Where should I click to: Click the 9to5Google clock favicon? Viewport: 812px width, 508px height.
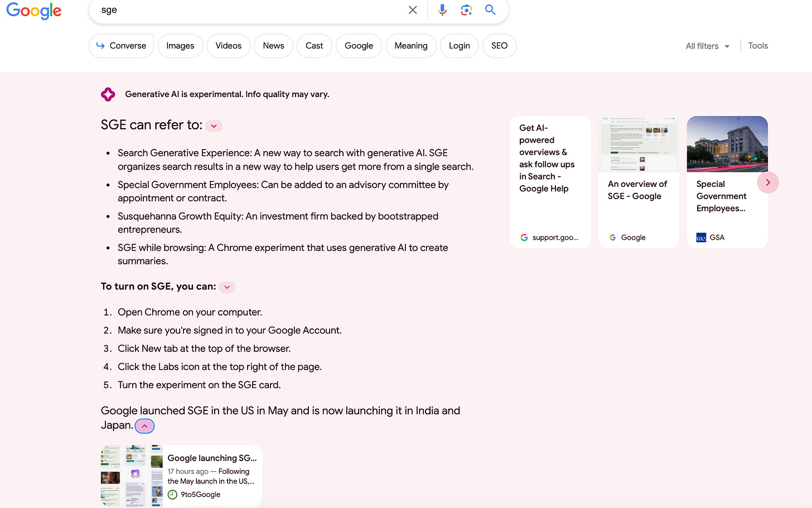coord(172,495)
